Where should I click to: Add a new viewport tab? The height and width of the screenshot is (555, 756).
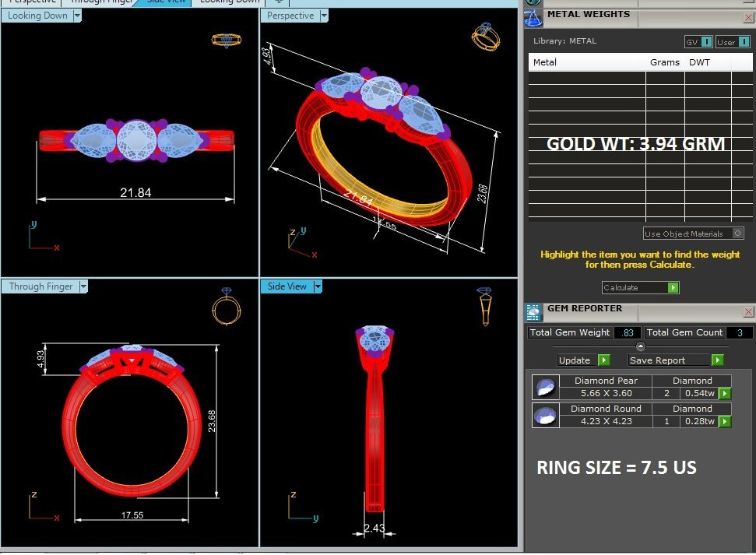pos(278,2)
